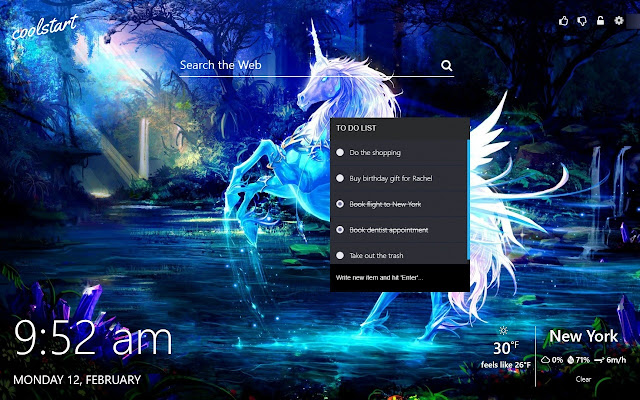Select 'Buy birthday gift for Rachel' text
This screenshot has height=400, width=640.
tap(391, 178)
